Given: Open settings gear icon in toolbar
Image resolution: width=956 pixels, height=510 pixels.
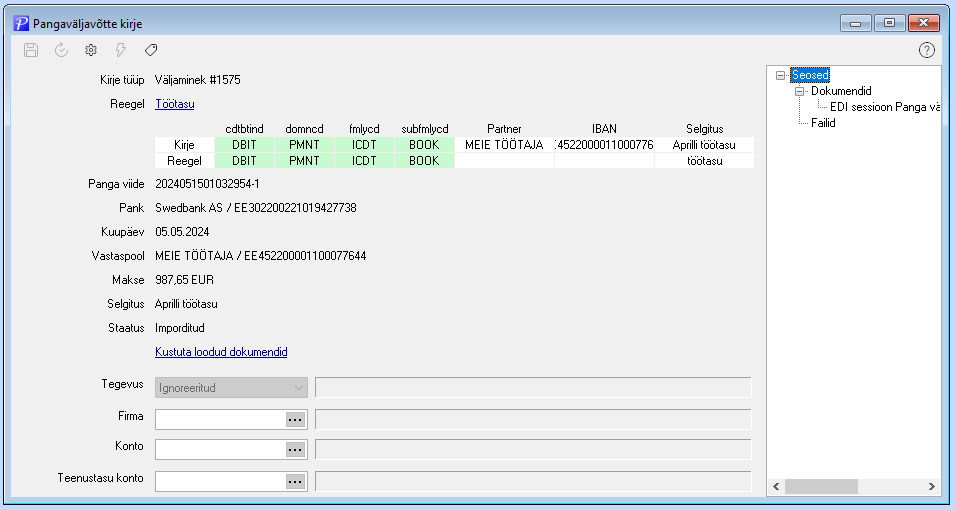Looking at the screenshot, I should point(91,50).
